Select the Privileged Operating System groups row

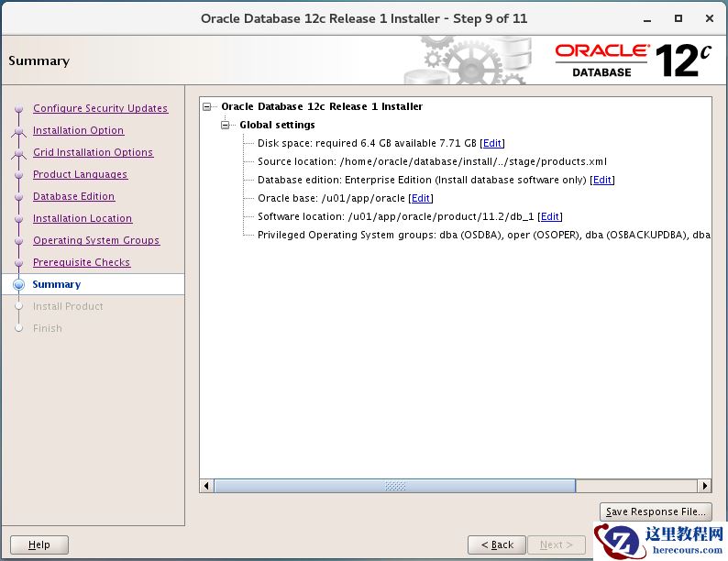click(x=484, y=236)
